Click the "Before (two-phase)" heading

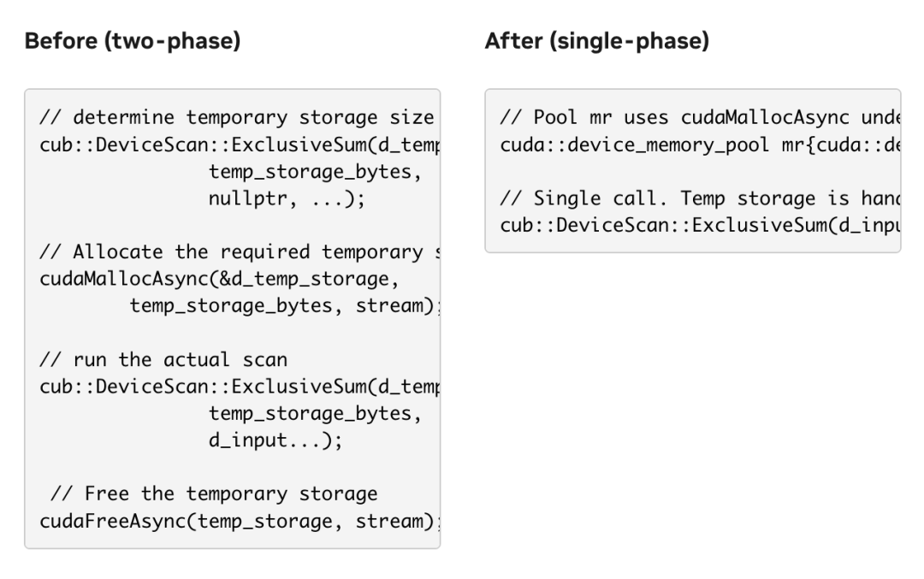[132, 42]
